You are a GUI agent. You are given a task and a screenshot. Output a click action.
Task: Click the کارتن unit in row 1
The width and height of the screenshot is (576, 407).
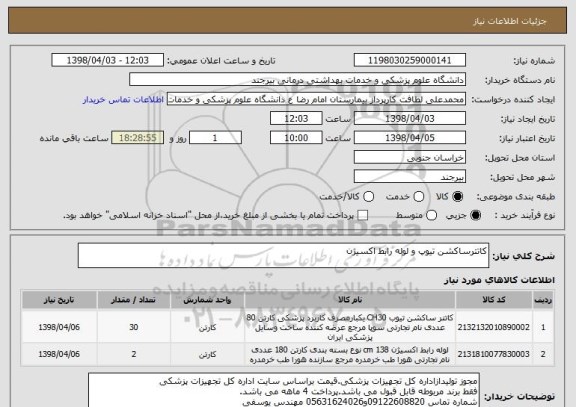[x=207, y=327]
